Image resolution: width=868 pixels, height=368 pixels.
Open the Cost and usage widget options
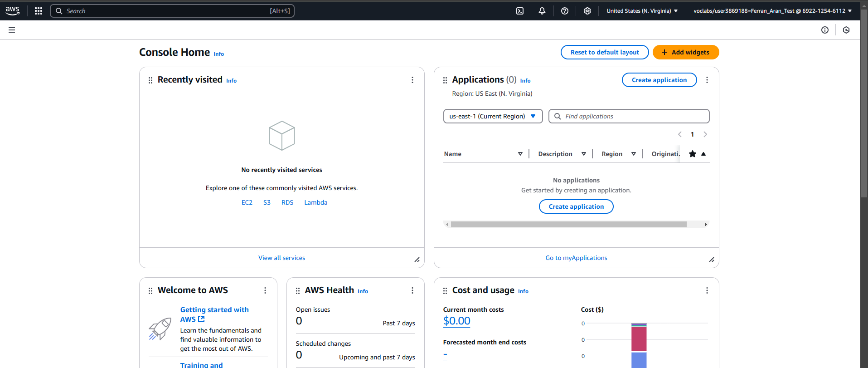tap(707, 290)
